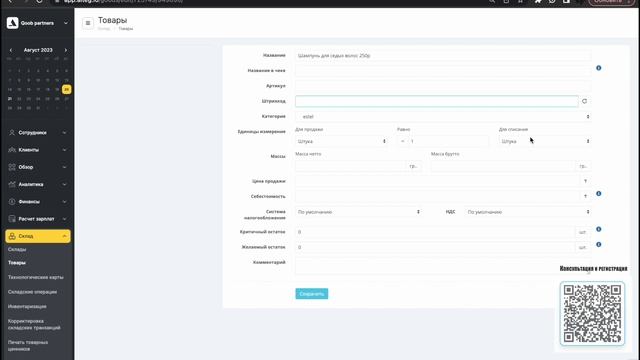The width and height of the screenshot is (640, 360).
Task: Click the QR code image
Action: pyautogui.click(x=592, y=313)
